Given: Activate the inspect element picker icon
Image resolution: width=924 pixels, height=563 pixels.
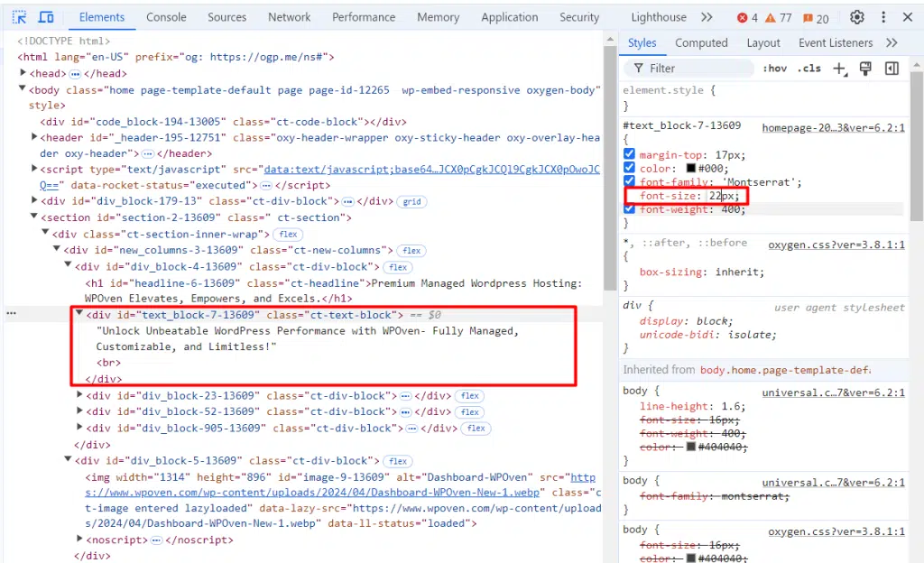Looking at the screenshot, I should tap(20, 17).
